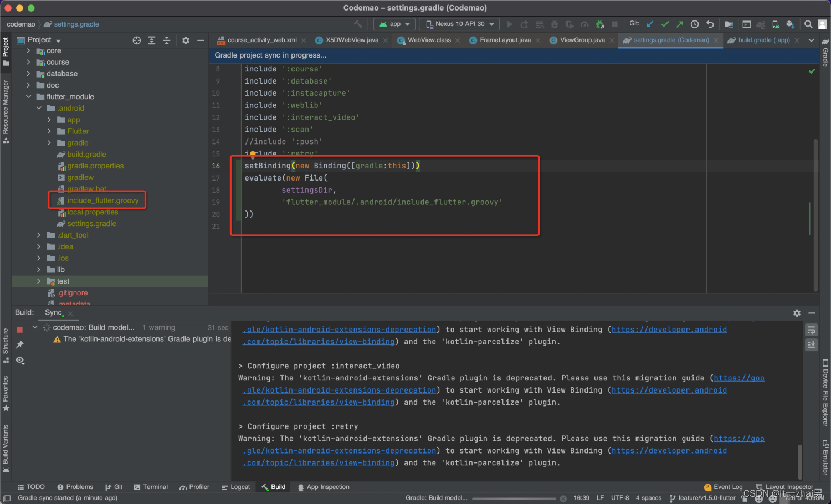Collapse the flutter_module folder
The image size is (831, 504).
pos(28,96)
